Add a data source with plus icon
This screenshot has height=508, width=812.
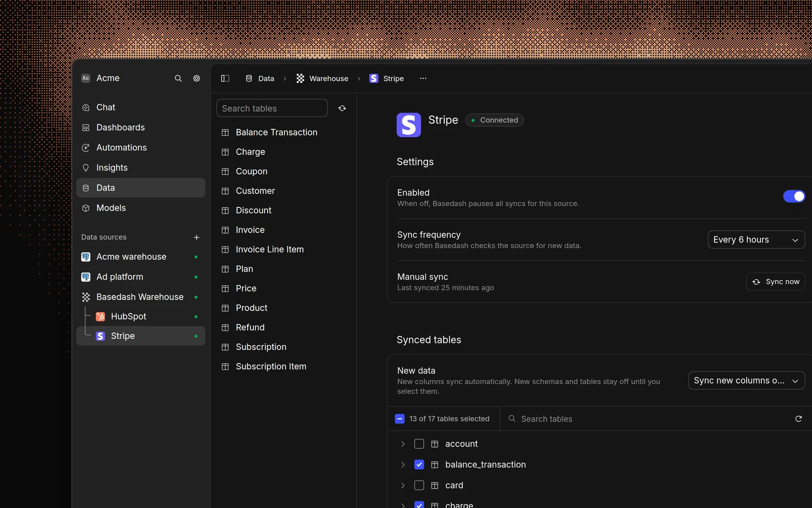coord(197,237)
